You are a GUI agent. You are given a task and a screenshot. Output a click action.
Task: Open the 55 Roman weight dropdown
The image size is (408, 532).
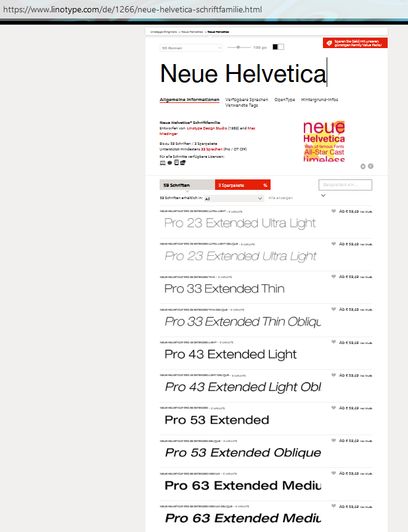pyautogui.click(x=191, y=48)
